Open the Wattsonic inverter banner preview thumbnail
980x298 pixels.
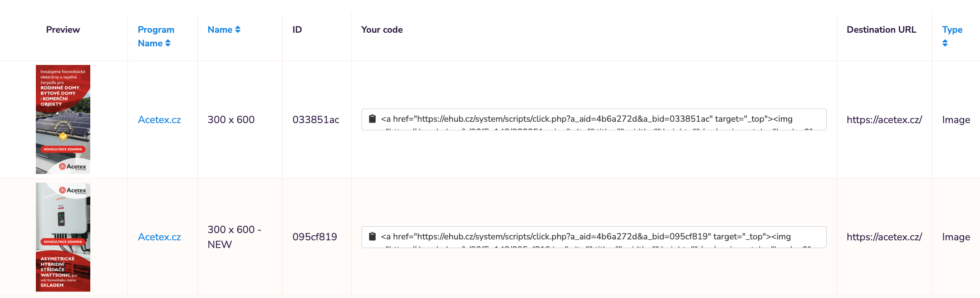pyautogui.click(x=63, y=237)
